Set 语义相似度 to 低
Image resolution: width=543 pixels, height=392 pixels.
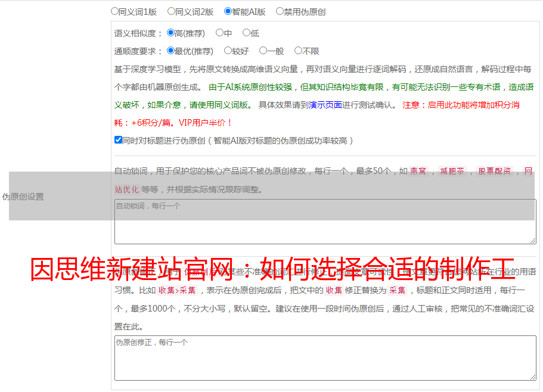(x=246, y=33)
